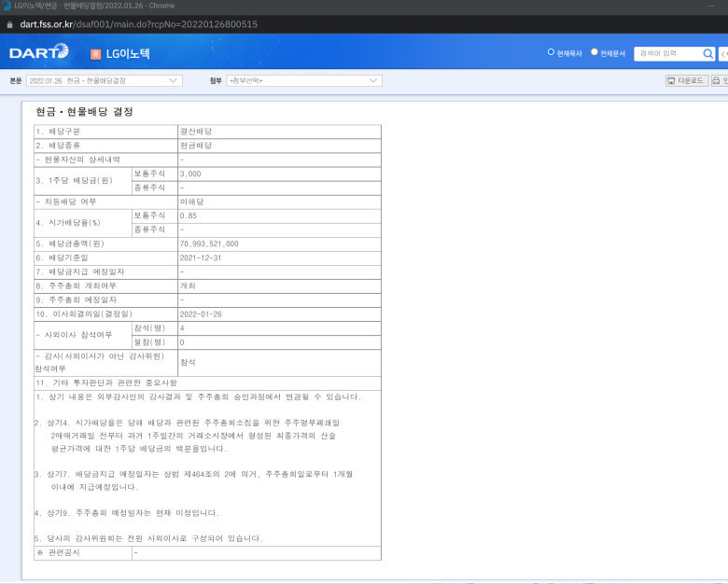Viewport: 728px width, 584px height.
Task: Select the 현재목차 radio button
Action: pyautogui.click(x=551, y=52)
